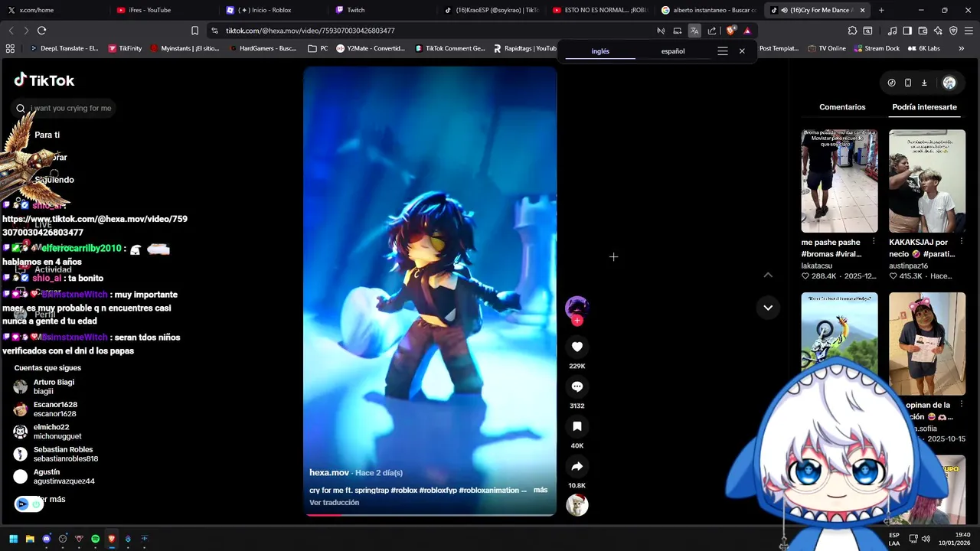Open the hexa.mov username link

pyautogui.click(x=329, y=473)
